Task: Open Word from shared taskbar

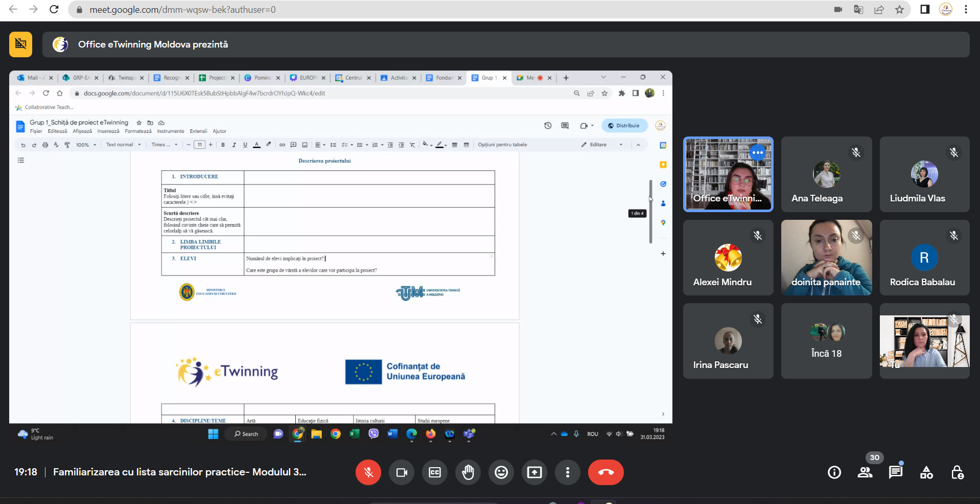Action: point(392,434)
